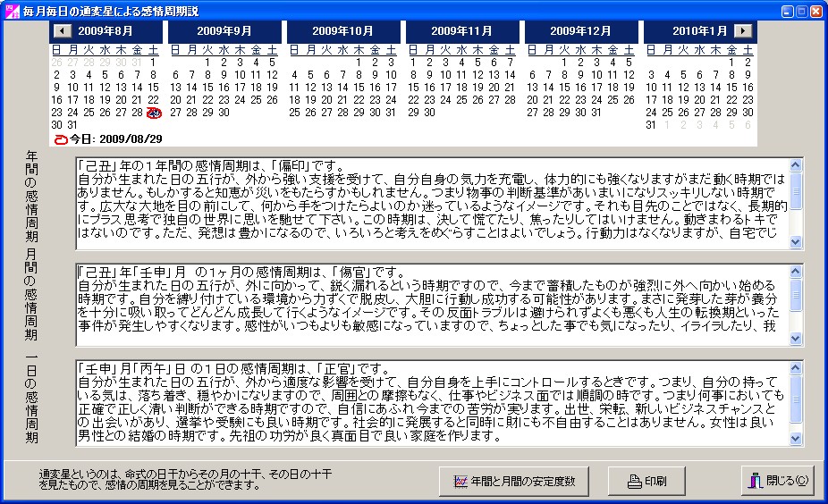Jump to today via 今日: 2009/08/29
This screenshot has height=504, width=828.
coord(108,139)
